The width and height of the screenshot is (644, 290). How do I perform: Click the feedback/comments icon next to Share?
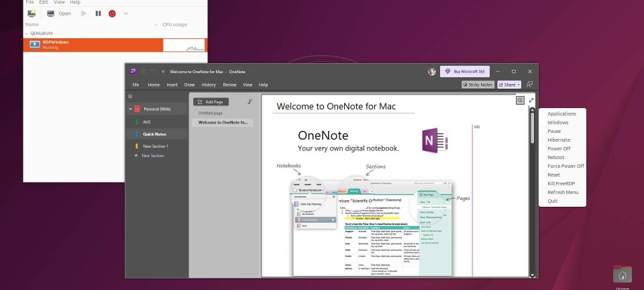530,85
